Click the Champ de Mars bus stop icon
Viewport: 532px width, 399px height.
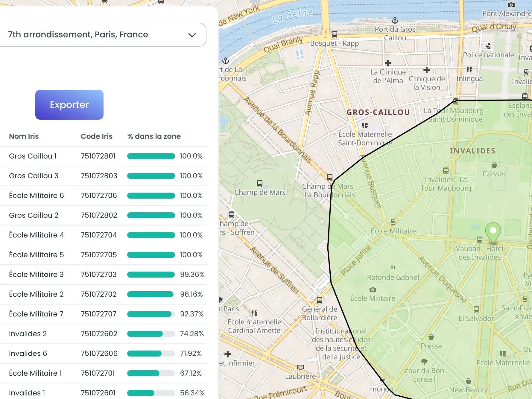point(260,183)
